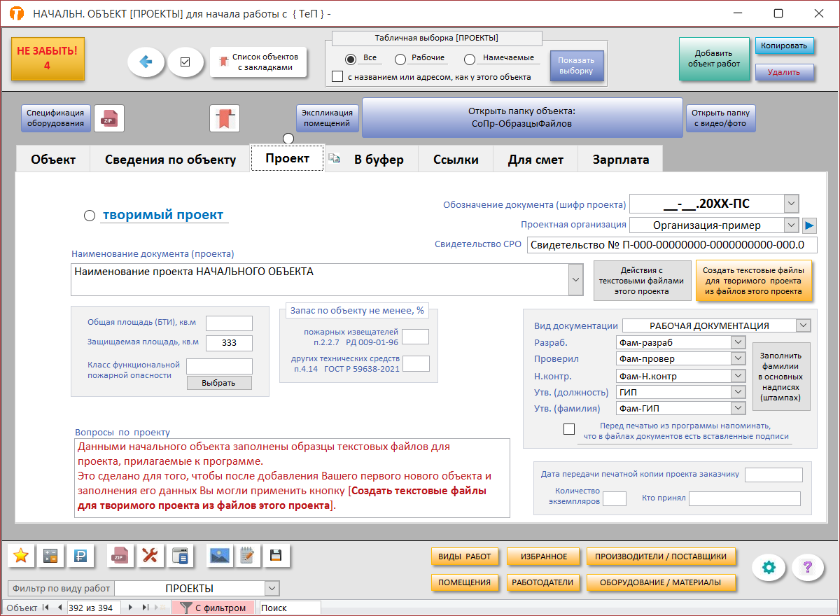Click the 'Добавить объект работ' button

713,59
